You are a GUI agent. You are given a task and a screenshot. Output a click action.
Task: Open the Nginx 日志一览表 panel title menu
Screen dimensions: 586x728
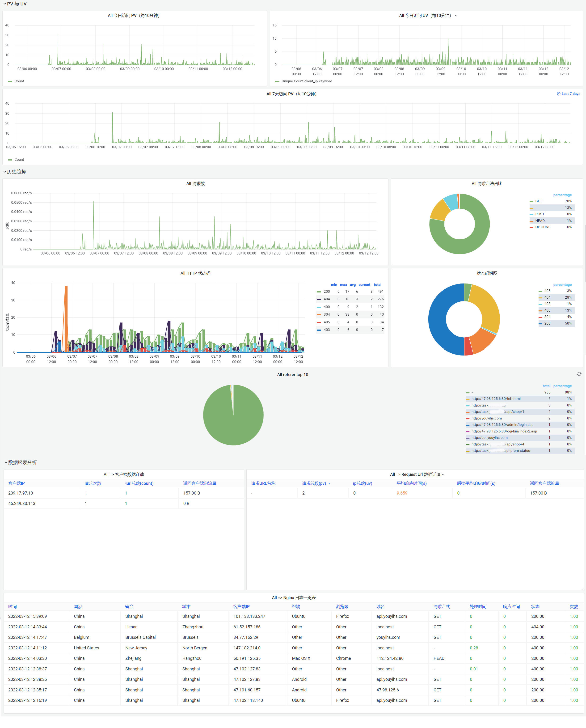(x=294, y=598)
